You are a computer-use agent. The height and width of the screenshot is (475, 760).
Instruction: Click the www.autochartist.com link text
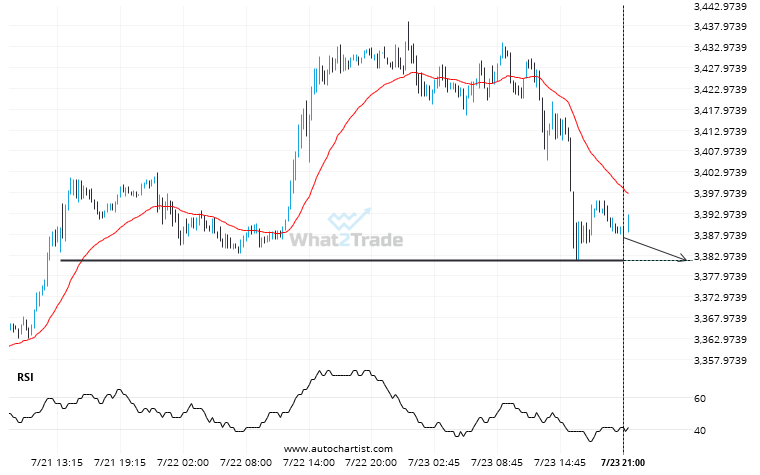[338, 449]
